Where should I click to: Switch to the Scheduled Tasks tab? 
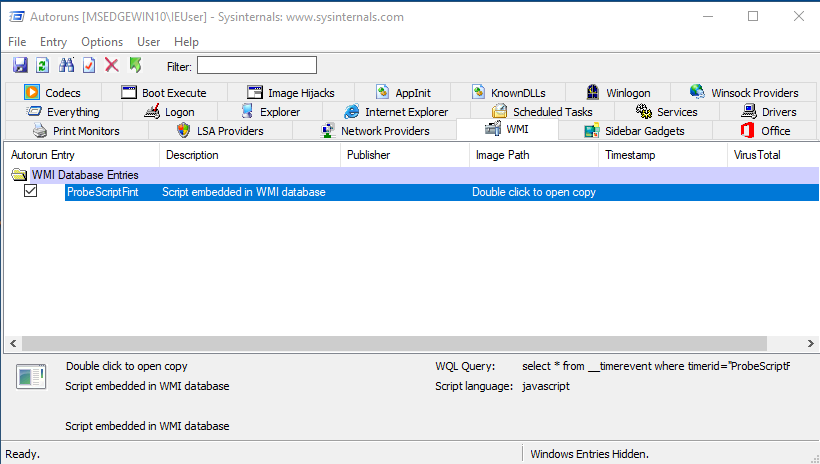coord(542,112)
